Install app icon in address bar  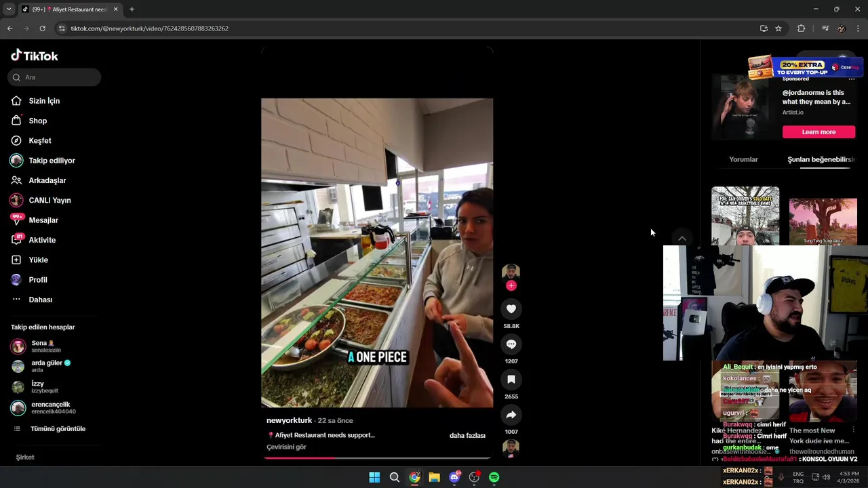click(764, 28)
